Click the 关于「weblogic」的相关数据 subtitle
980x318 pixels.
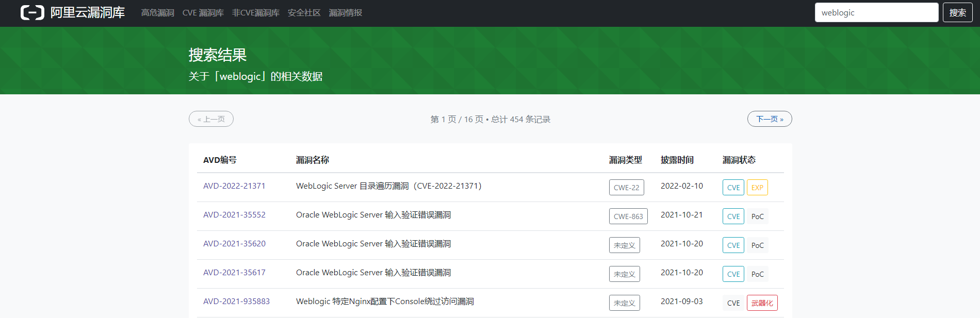[255, 77]
